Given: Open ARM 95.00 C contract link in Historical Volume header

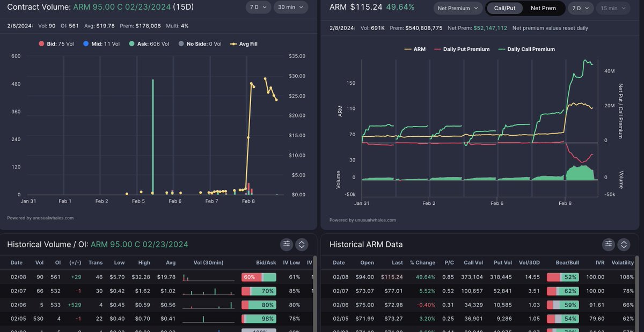Looking at the screenshot, I should tap(140, 244).
